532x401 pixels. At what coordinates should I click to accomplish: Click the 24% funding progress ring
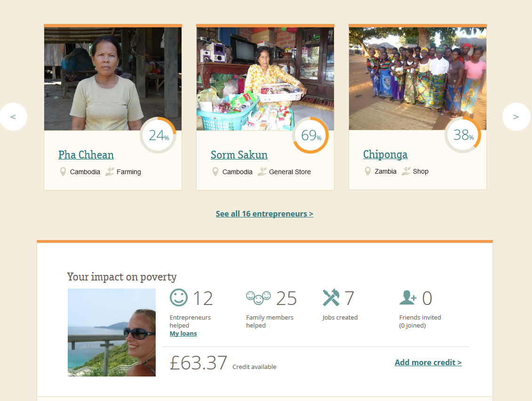tap(158, 135)
